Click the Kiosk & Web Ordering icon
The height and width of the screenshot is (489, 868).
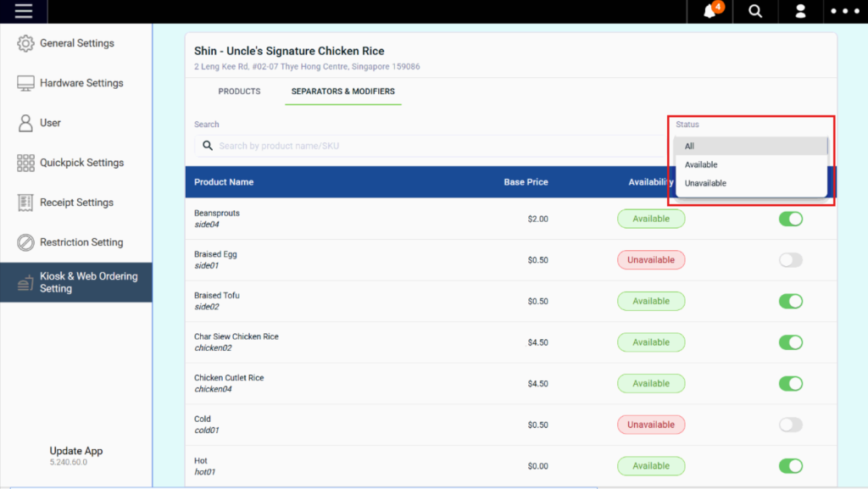coord(25,283)
